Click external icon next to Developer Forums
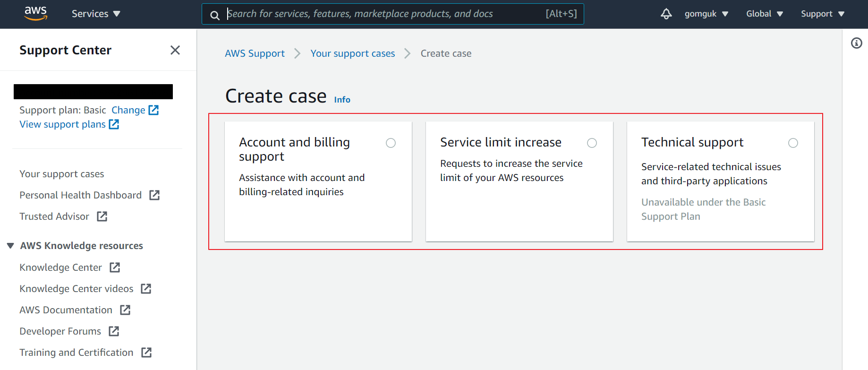The image size is (868, 370). click(x=114, y=331)
